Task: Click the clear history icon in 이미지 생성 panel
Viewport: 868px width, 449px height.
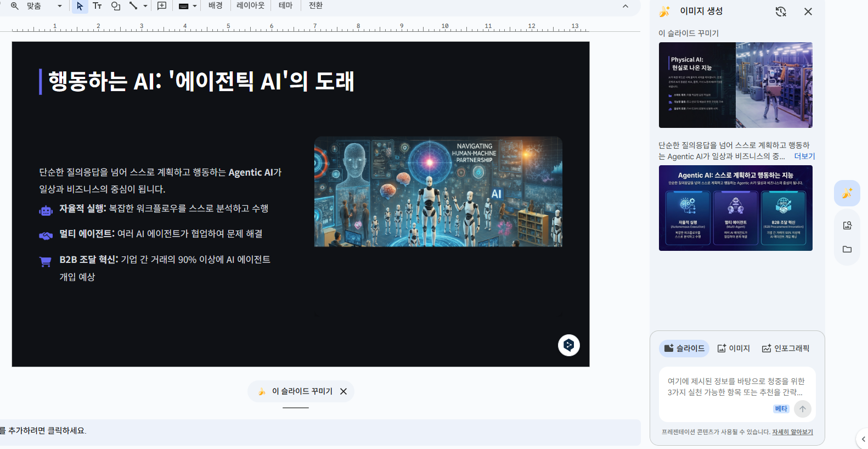Action: (781, 12)
